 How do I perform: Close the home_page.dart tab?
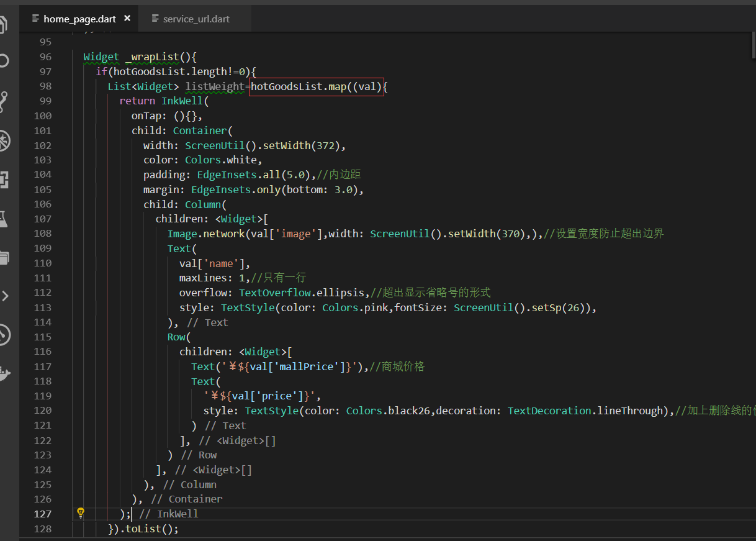tap(127, 19)
